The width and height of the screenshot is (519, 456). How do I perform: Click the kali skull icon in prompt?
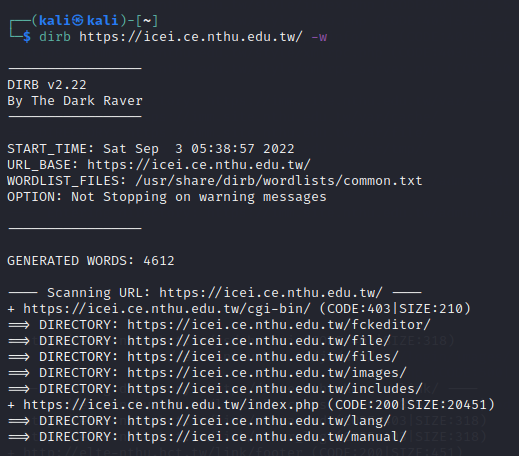click(x=78, y=21)
